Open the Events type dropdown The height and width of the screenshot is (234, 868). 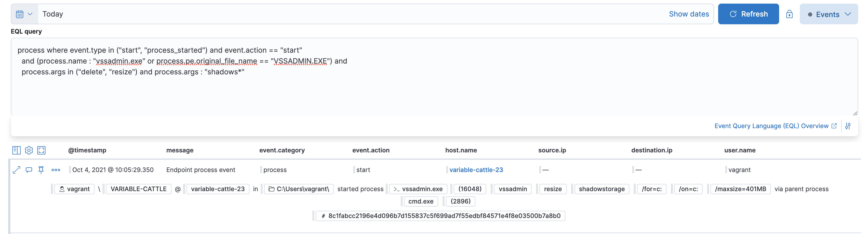coord(828,14)
